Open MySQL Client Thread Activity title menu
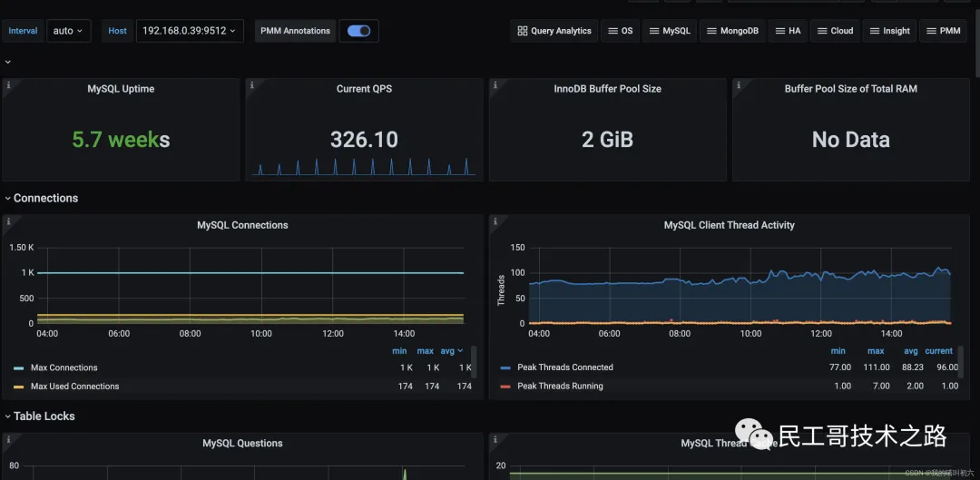Screen dimensions: 980x480 (730, 225)
